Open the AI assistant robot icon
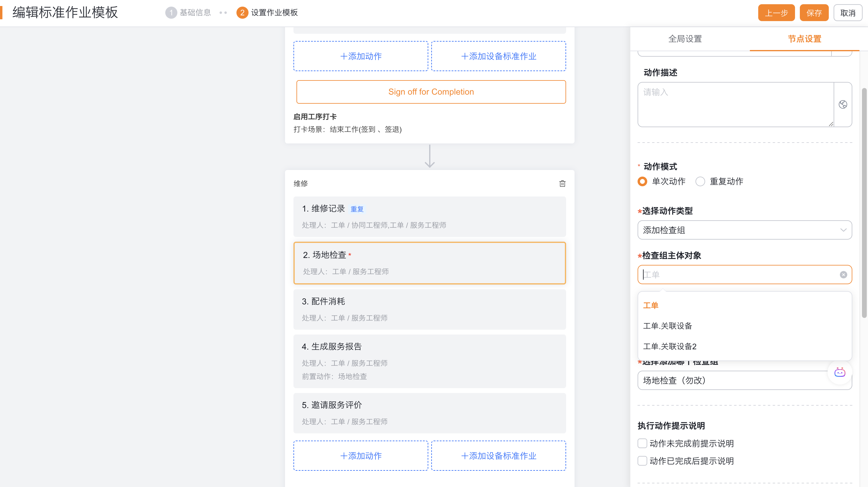 839,372
